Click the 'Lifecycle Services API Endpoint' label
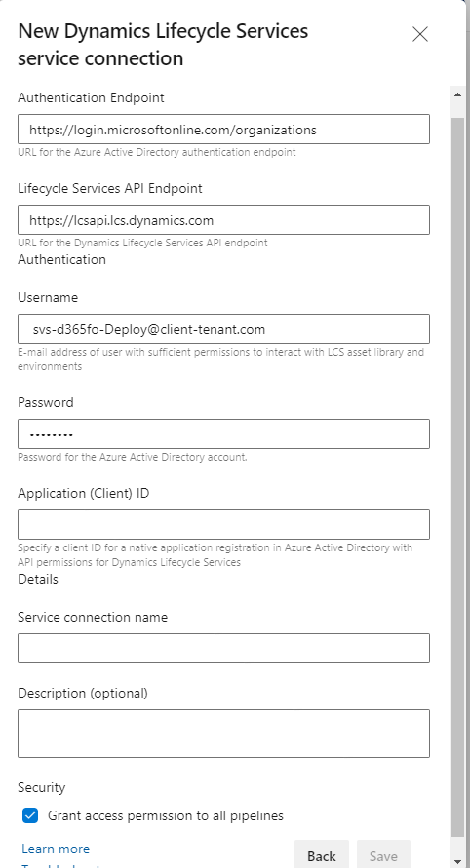This screenshot has height=868, width=470. pos(110,189)
